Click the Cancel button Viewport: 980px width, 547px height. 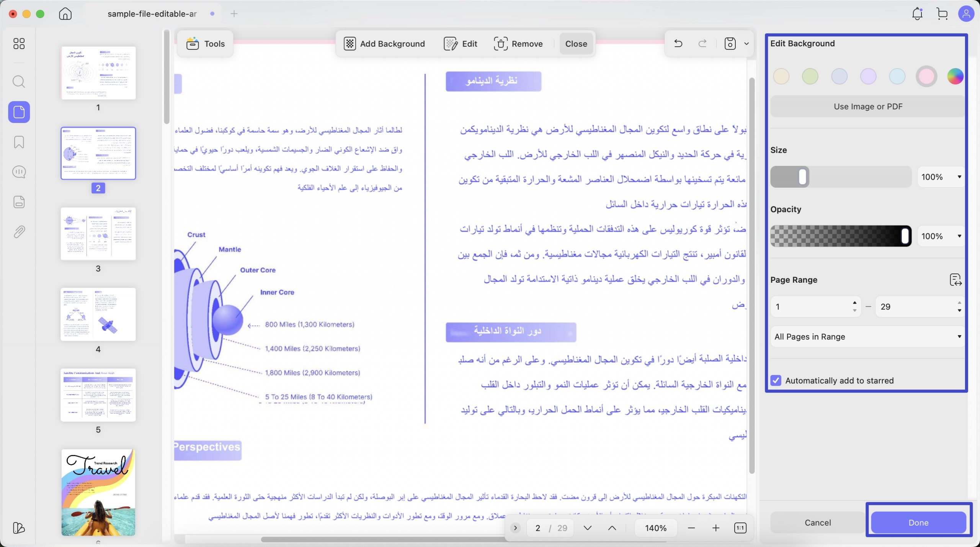818,522
